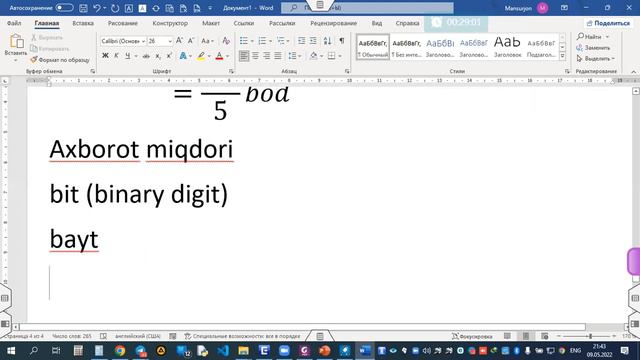Expand the styles gallery more arrow
Image resolution: width=640 pixels, height=360 pixels.
pyautogui.click(x=562, y=56)
